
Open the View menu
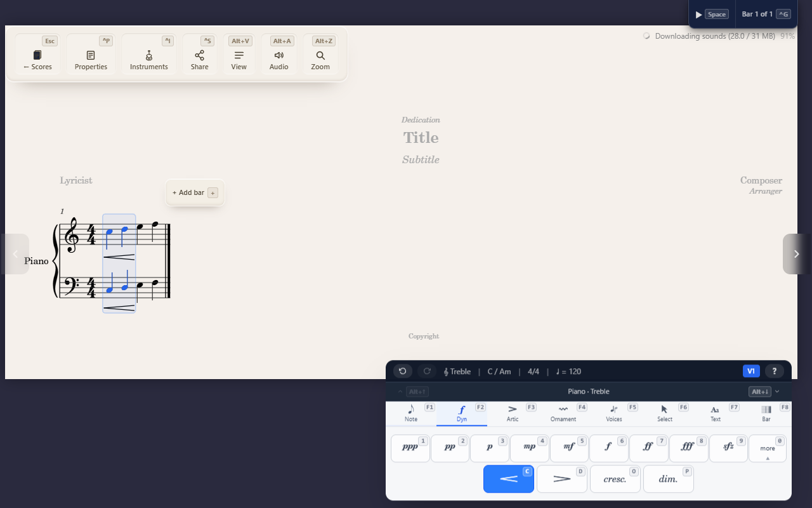click(239, 55)
